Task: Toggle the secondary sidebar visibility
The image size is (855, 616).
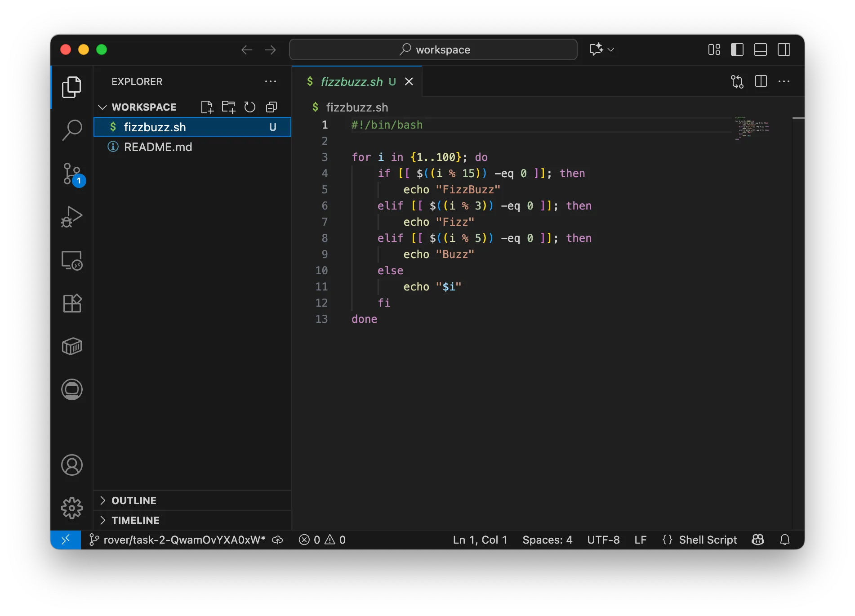Action: (x=784, y=49)
